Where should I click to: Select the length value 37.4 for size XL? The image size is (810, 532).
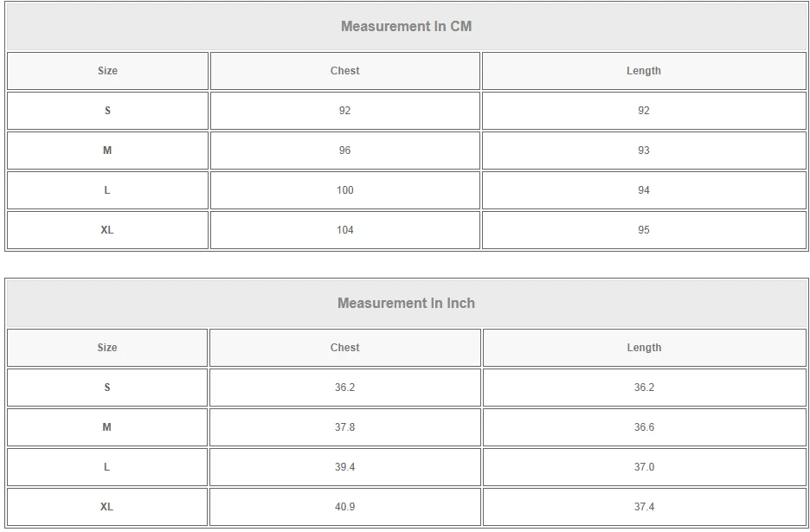click(644, 507)
